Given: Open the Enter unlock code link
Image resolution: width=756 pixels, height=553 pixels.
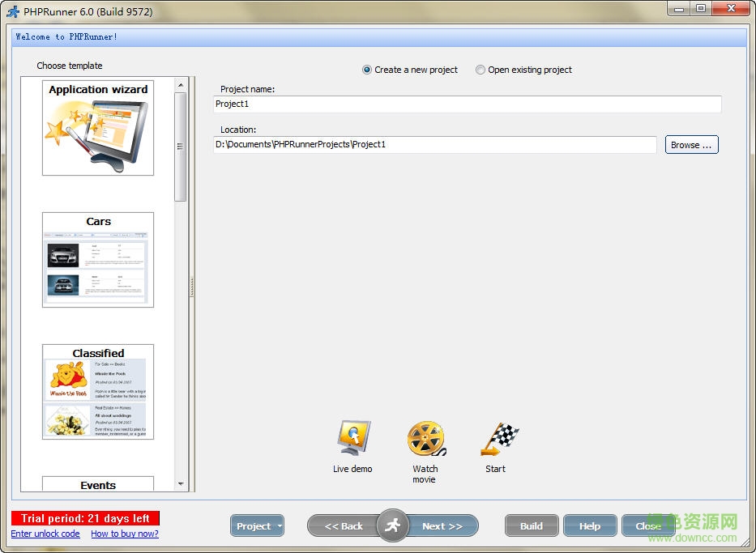Looking at the screenshot, I should (x=45, y=534).
